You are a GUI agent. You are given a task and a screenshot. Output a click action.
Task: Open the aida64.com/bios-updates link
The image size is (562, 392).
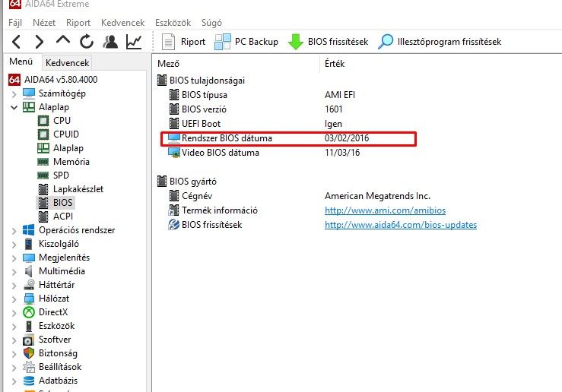(400, 225)
